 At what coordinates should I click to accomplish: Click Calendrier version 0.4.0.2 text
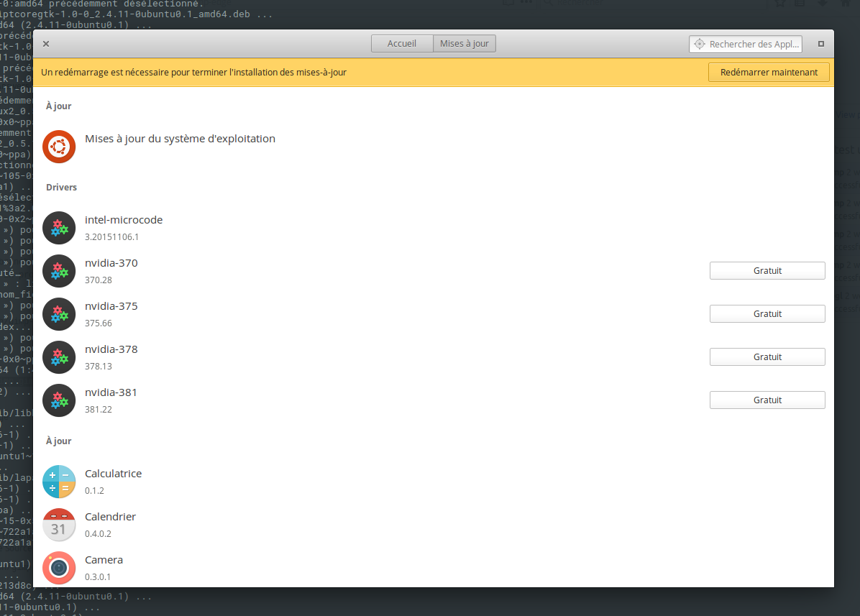pos(99,534)
